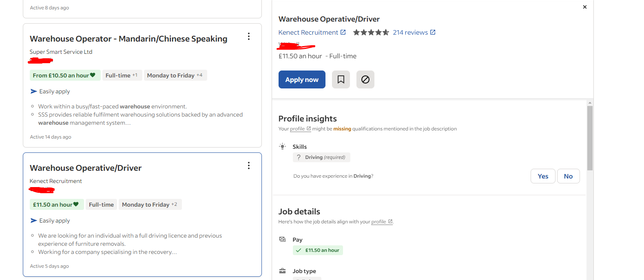Open the 214 reviews link
The width and height of the screenshot is (644, 280).
(x=410, y=32)
